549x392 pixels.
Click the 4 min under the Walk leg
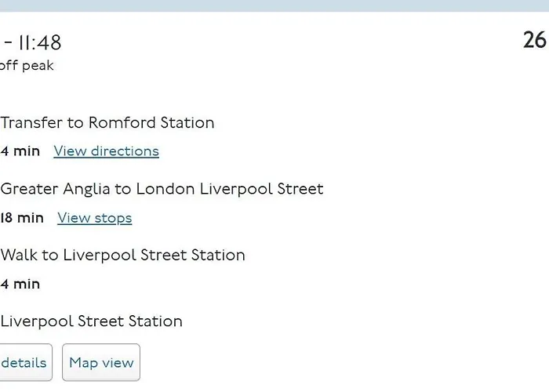click(20, 284)
